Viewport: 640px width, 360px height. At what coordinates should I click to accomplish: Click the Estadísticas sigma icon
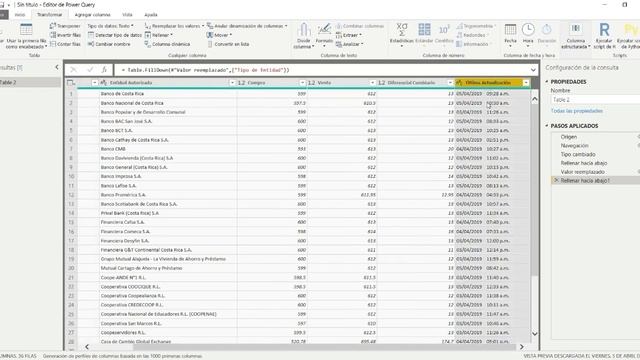pos(402,30)
